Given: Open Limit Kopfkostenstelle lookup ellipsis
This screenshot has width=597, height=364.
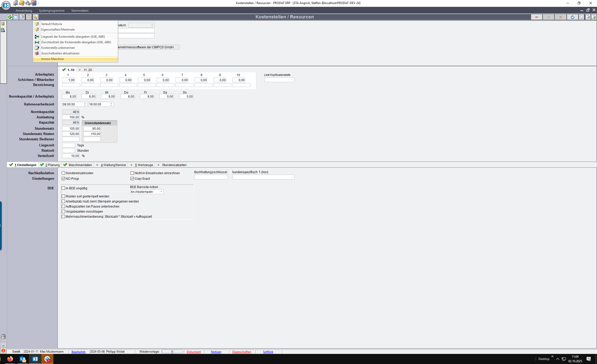Looking at the screenshot, I should point(292,80).
